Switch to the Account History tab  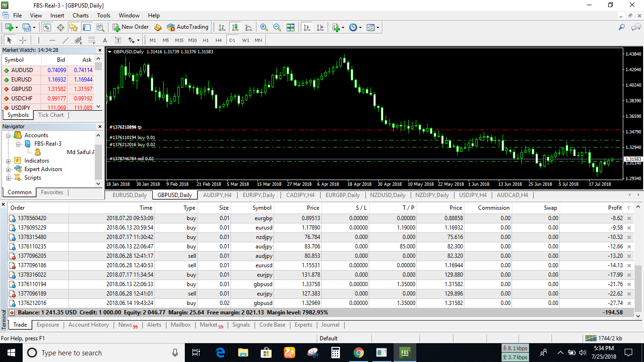[x=88, y=325]
